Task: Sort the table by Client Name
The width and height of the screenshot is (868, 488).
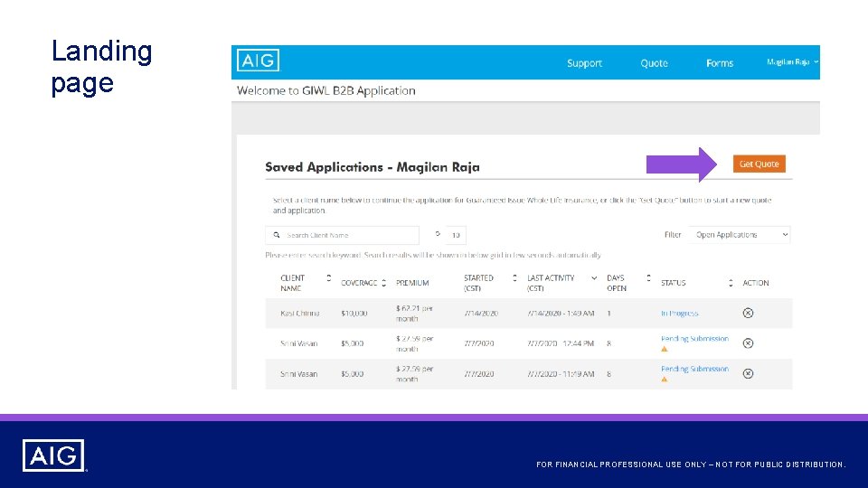Action: point(328,277)
